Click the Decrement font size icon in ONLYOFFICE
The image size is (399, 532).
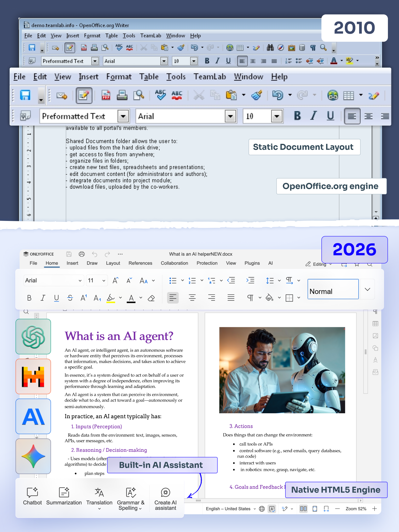tap(129, 280)
